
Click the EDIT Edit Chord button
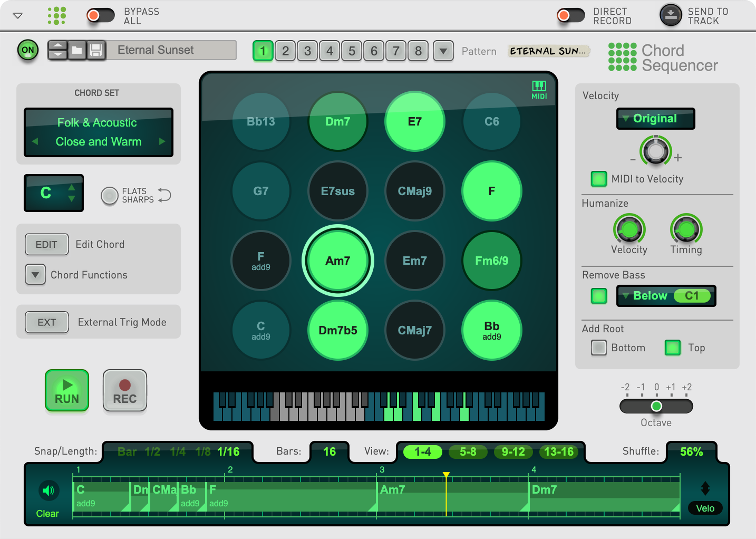46,244
